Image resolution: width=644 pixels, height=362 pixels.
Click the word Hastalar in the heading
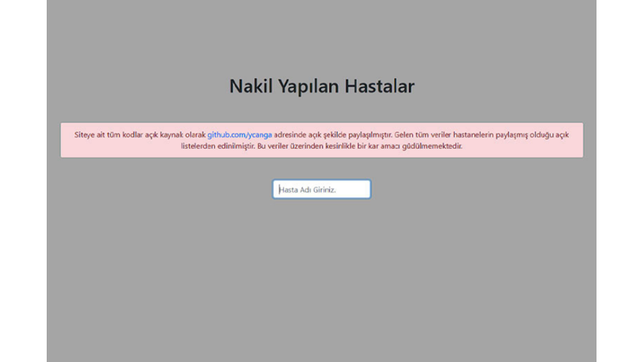(380, 86)
